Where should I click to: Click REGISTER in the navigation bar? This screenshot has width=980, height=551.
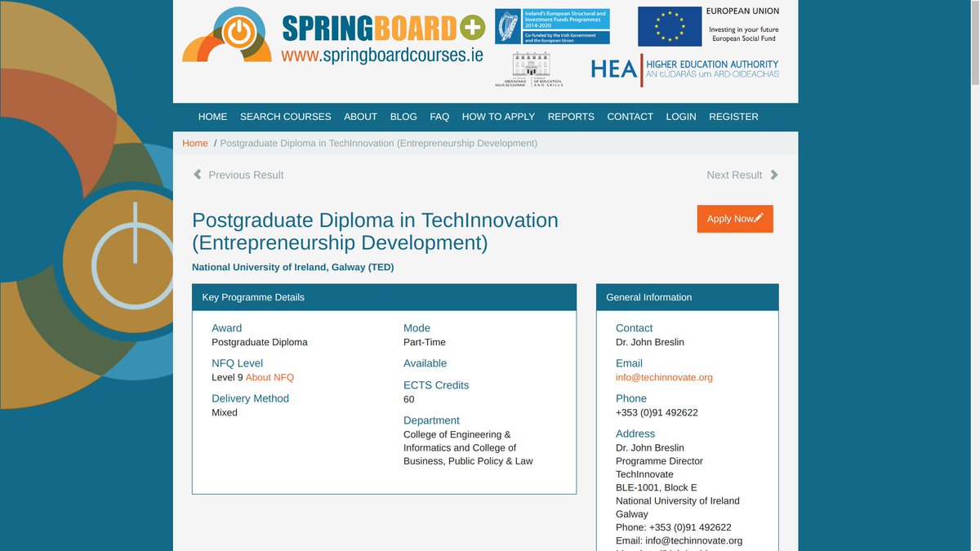[733, 117]
